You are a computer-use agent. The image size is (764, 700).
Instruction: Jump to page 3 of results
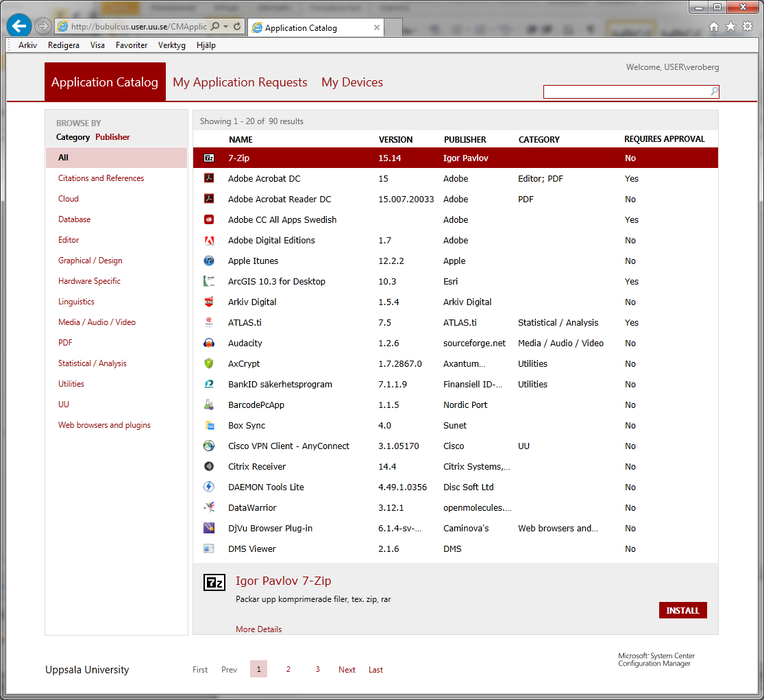click(x=318, y=669)
